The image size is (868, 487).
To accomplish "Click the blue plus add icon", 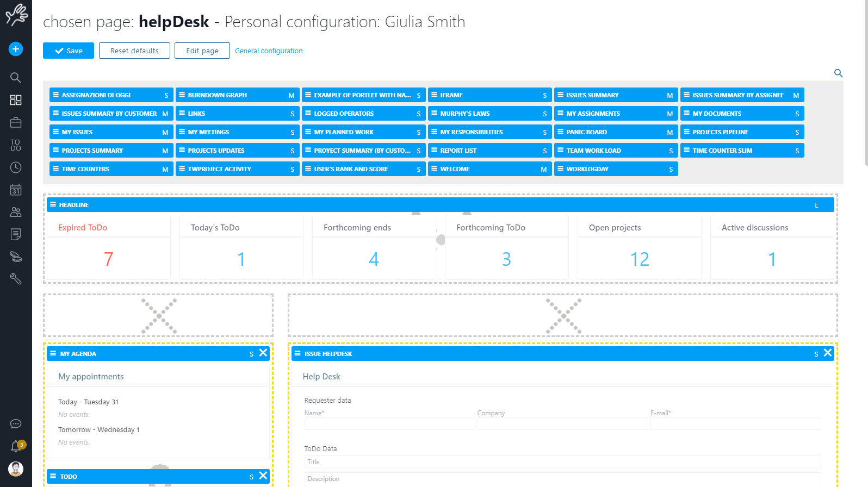I will [x=16, y=49].
